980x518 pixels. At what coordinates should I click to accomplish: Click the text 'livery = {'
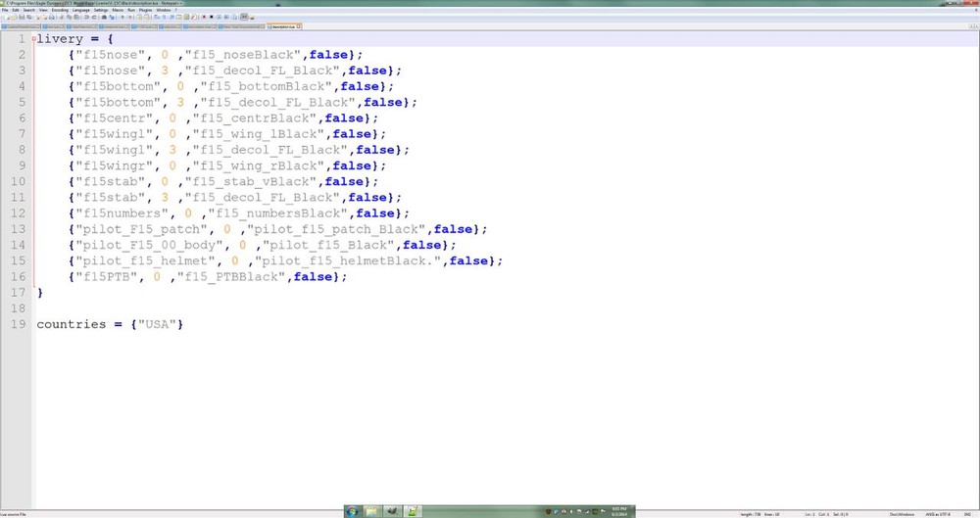pyautogui.click(x=75, y=39)
